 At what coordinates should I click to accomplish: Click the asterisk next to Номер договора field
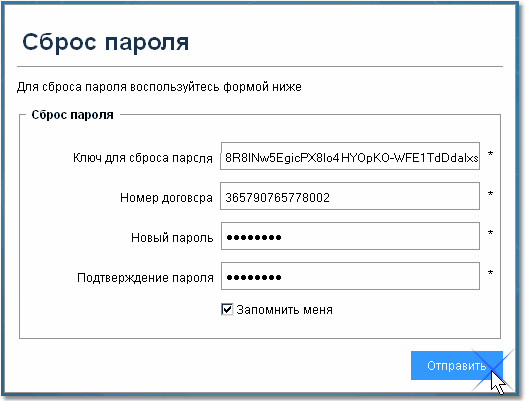pyautogui.click(x=490, y=194)
